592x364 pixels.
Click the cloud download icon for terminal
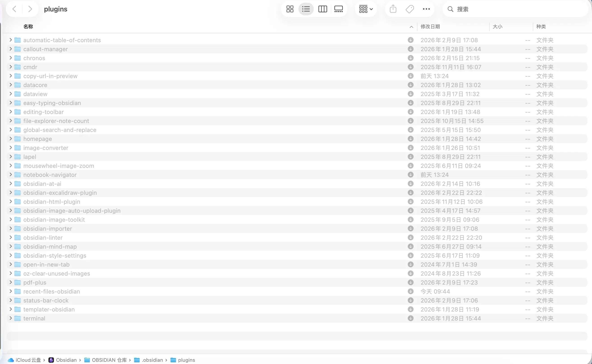(410, 318)
